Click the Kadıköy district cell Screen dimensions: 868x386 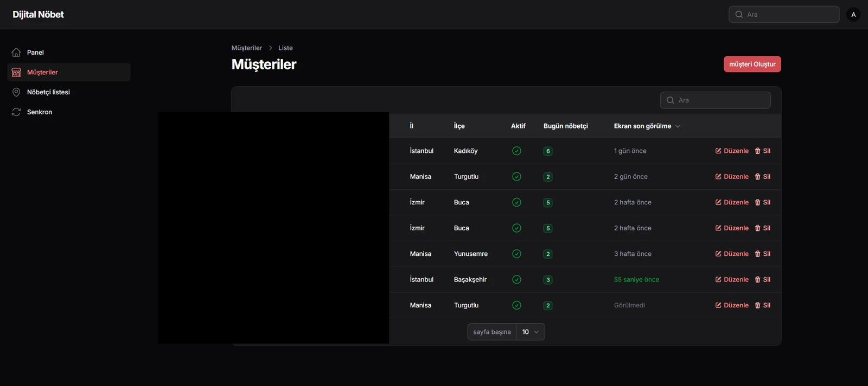[466, 151]
